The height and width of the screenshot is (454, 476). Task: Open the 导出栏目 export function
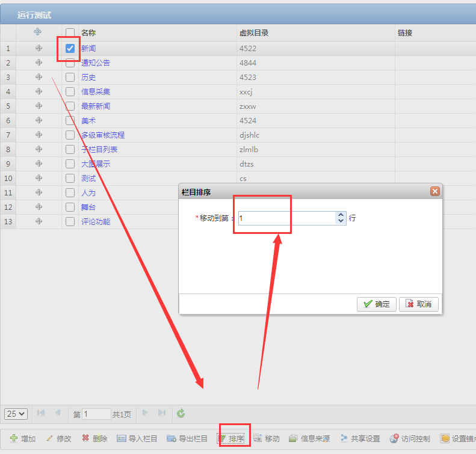187,439
